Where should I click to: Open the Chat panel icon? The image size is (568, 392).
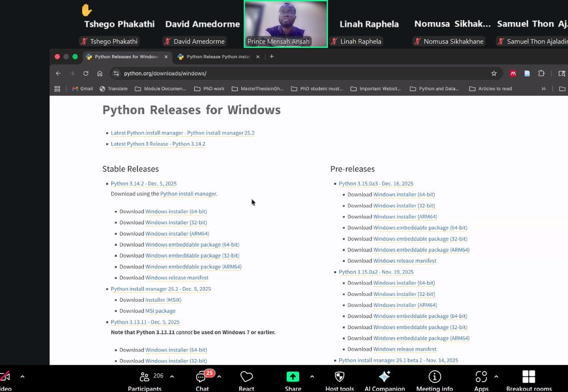(202, 377)
